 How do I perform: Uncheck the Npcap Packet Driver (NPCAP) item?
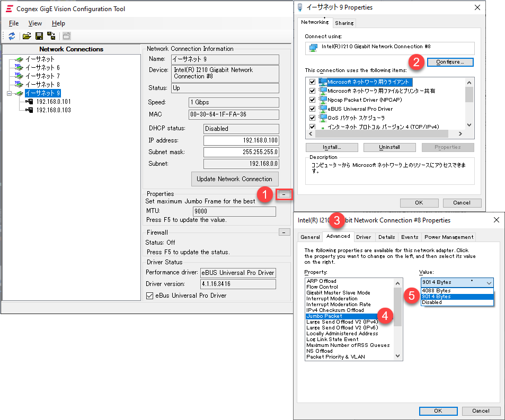pos(312,100)
